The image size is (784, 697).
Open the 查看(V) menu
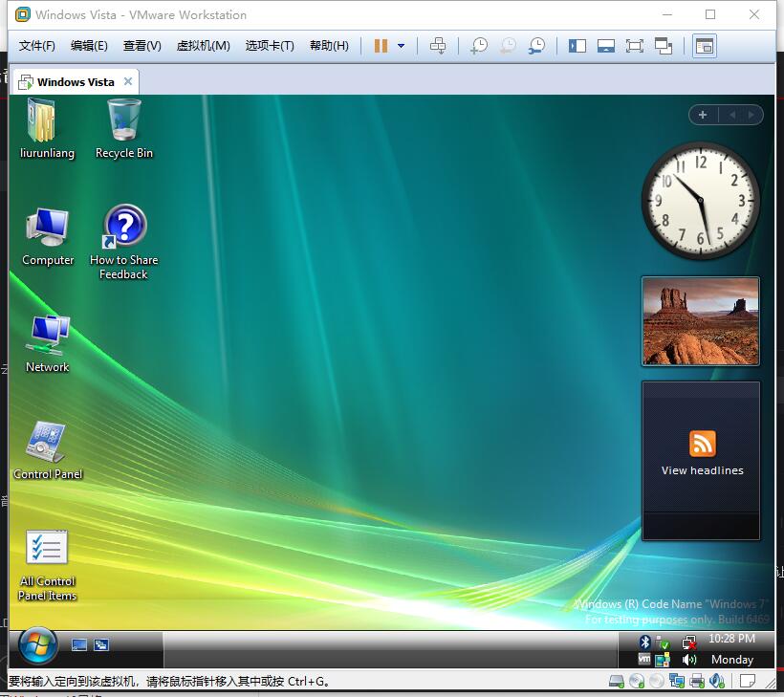pos(142,46)
